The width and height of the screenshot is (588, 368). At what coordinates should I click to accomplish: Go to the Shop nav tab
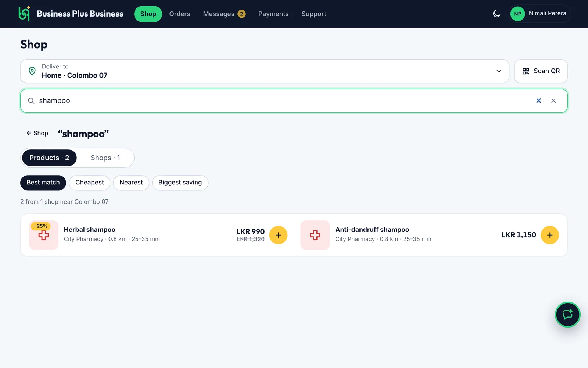148,14
